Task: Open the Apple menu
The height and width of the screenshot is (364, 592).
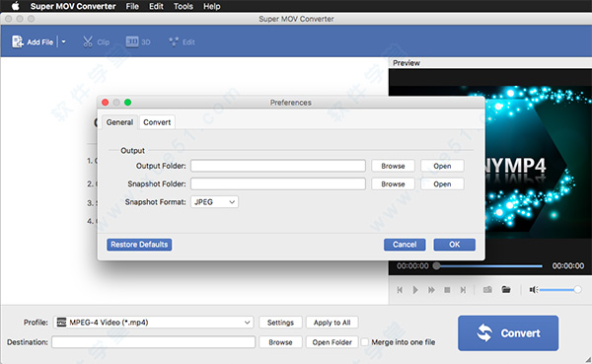Action: [x=16, y=6]
